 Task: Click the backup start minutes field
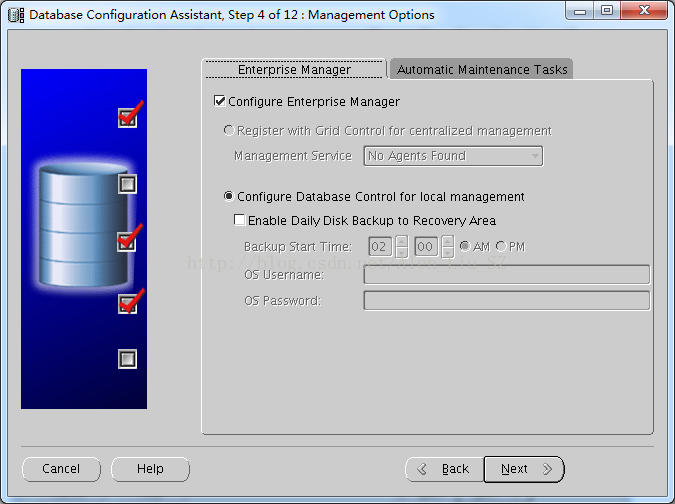click(x=426, y=247)
